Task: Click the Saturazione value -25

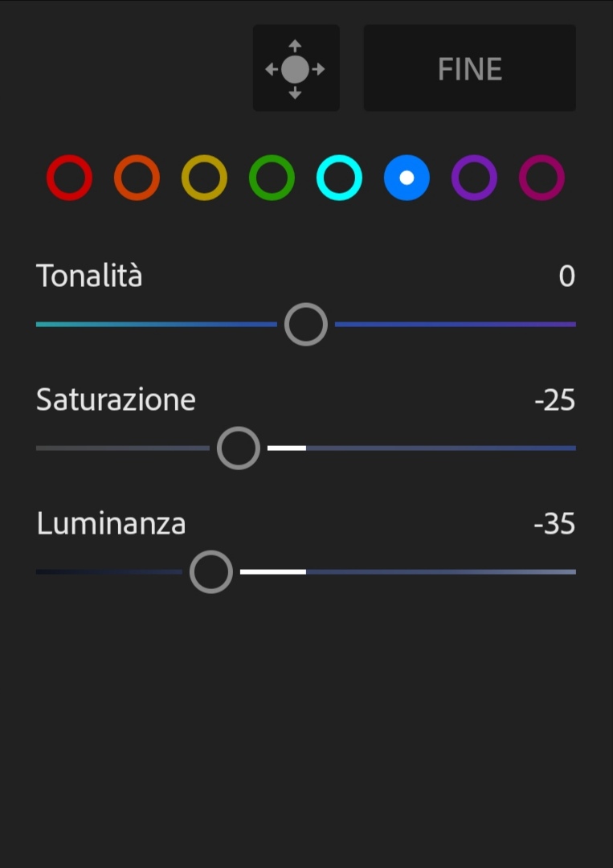Action: click(x=554, y=400)
